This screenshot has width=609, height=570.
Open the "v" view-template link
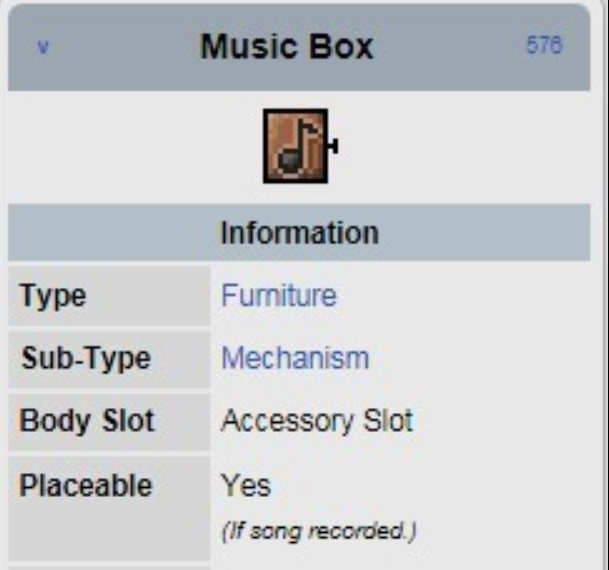[43, 47]
